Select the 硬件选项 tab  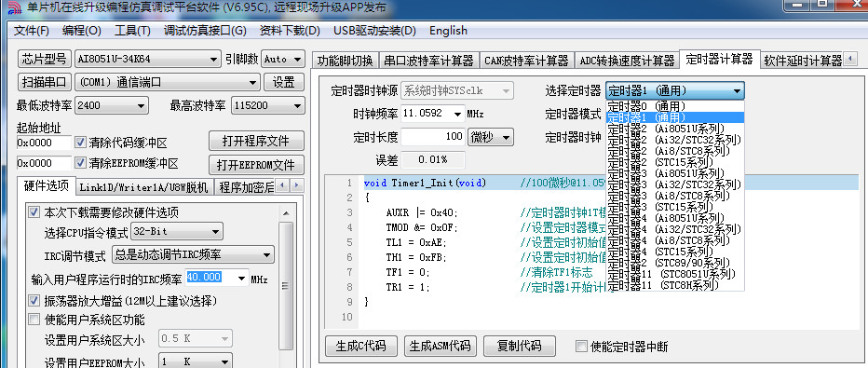coord(46,186)
